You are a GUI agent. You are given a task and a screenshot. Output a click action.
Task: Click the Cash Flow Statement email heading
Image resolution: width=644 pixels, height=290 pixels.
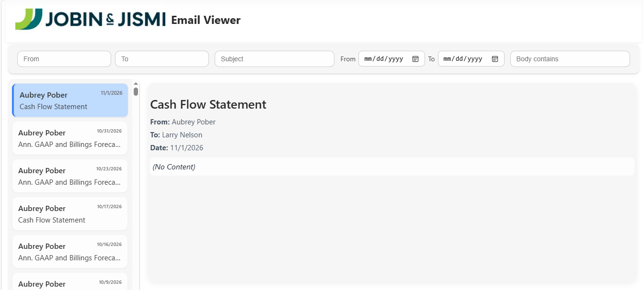coord(208,104)
